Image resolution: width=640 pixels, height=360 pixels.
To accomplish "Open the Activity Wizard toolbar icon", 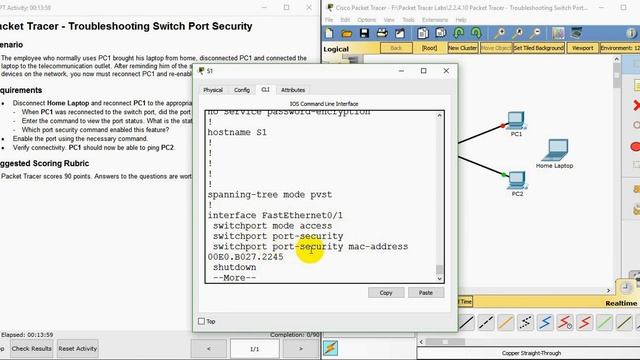I will click(x=400, y=33).
